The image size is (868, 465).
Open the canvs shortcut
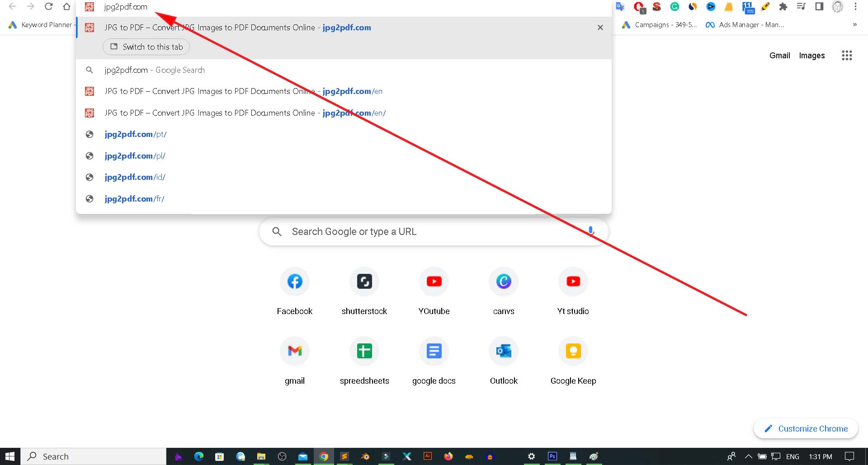(x=504, y=291)
